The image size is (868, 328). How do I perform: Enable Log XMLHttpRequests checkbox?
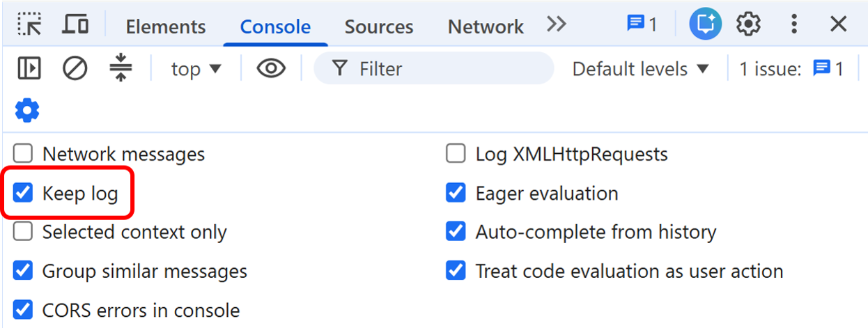click(456, 154)
